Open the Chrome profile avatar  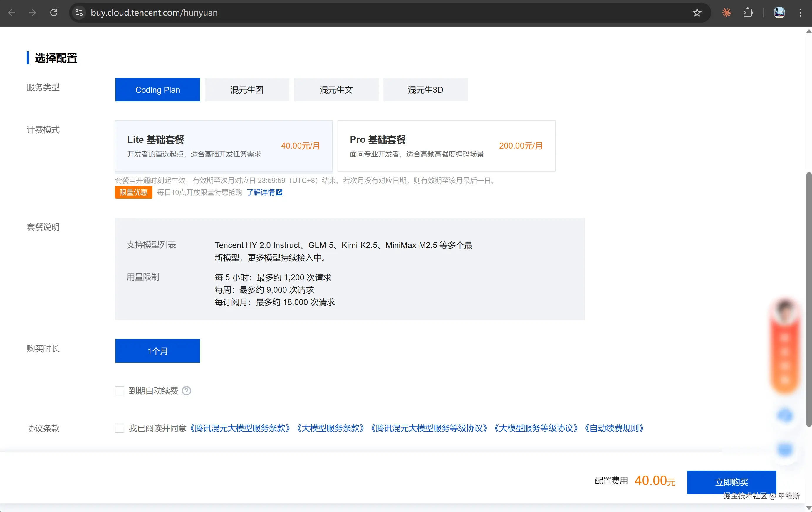click(779, 13)
